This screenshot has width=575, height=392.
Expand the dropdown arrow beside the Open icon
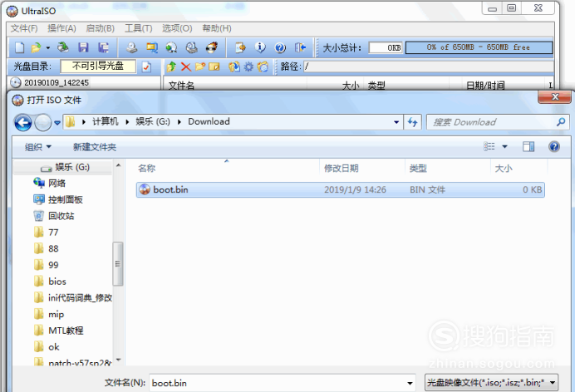tap(48, 47)
